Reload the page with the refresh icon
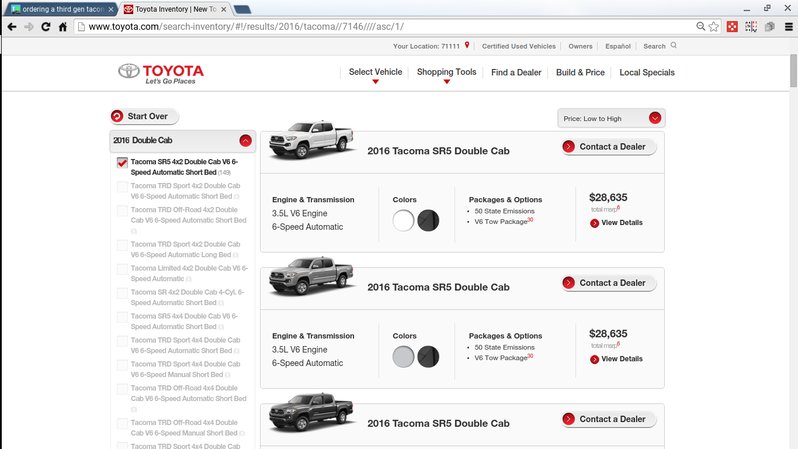 46,26
